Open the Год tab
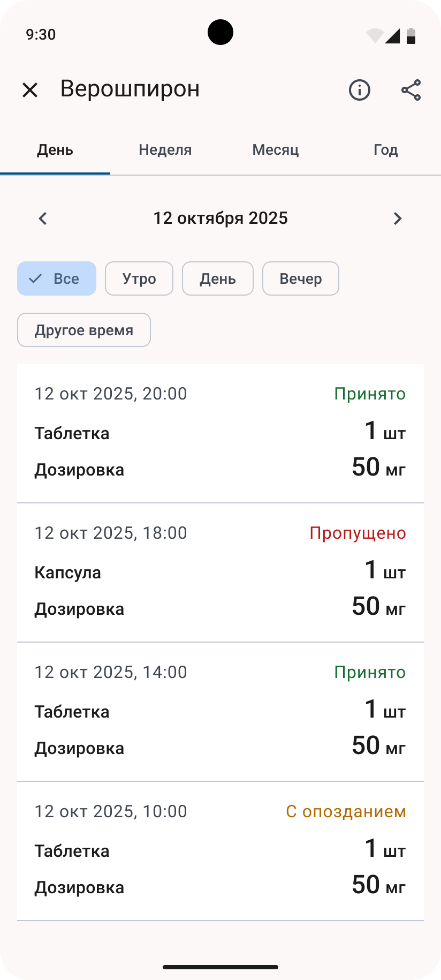This screenshot has width=441, height=980. [x=385, y=150]
